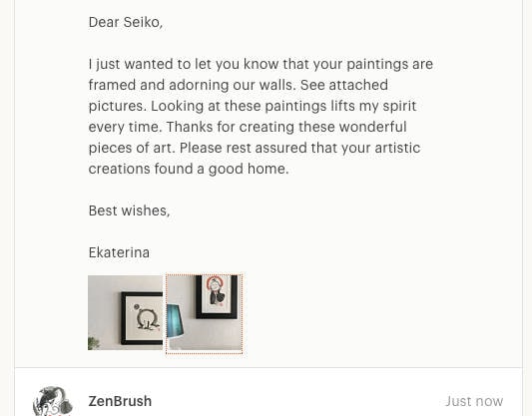
Task: Click the line starting 'every time. Thanks for'
Action: click(x=248, y=127)
